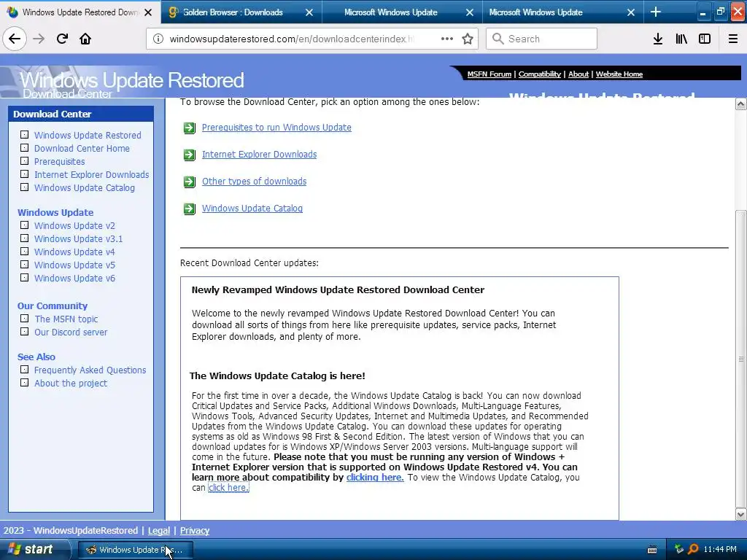Reload the page with the refresh icon
Image resolution: width=747 pixels, height=560 pixels.
[x=62, y=39]
